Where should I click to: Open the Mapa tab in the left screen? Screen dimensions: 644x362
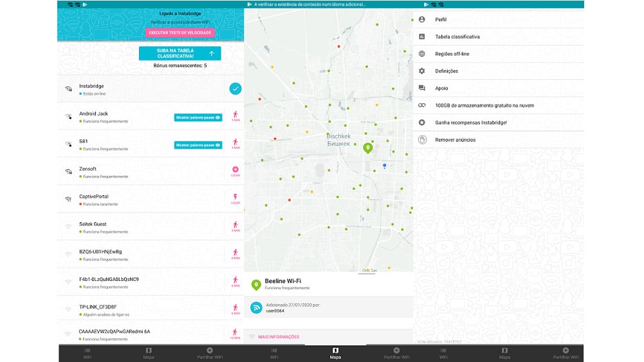[149, 353]
